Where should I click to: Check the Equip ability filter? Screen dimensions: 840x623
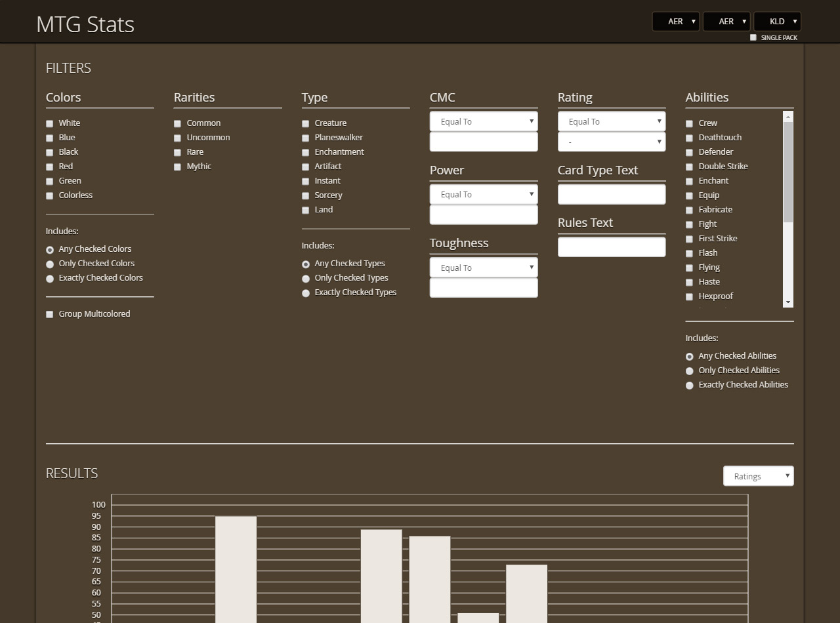(x=690, y=195)
